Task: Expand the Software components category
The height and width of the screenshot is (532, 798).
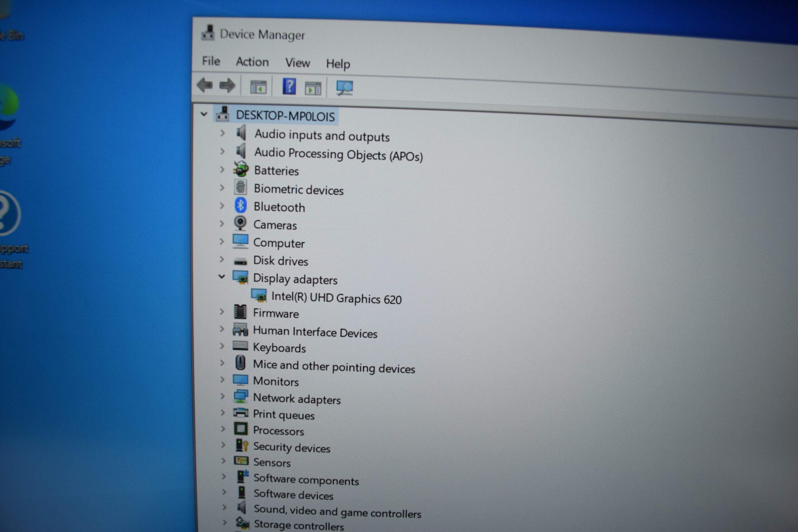Action: pyautogui.click(x=224, y=476)
